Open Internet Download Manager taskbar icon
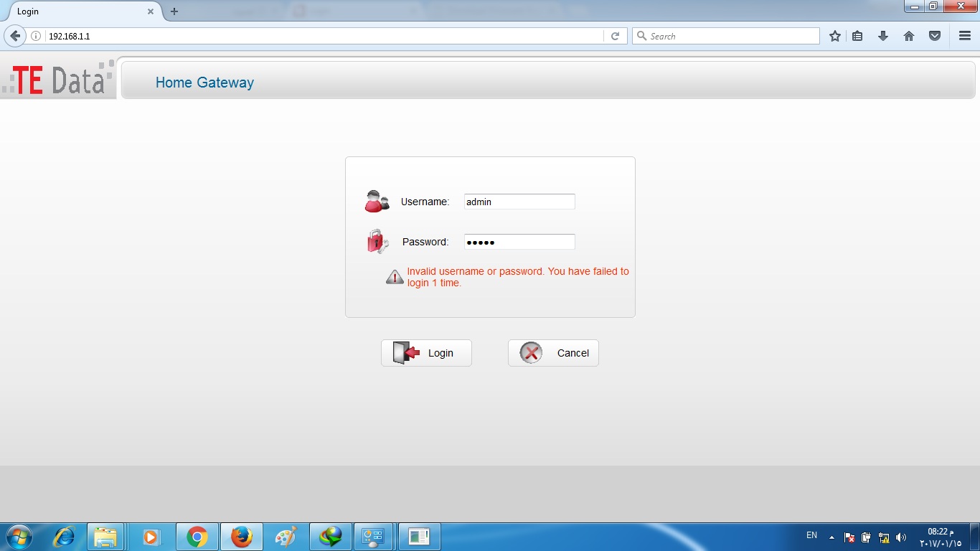The image size is (980, 551). [331, 537]
